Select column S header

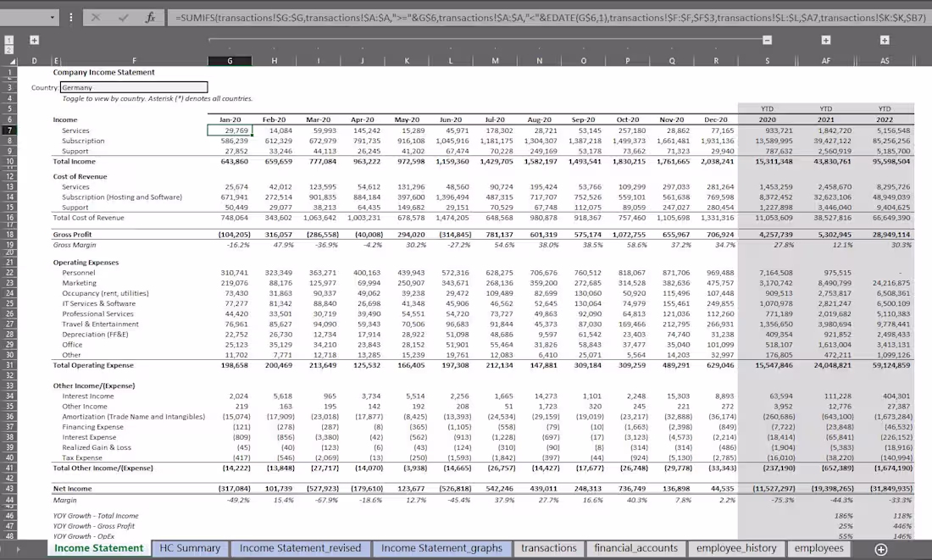point(768,61)
